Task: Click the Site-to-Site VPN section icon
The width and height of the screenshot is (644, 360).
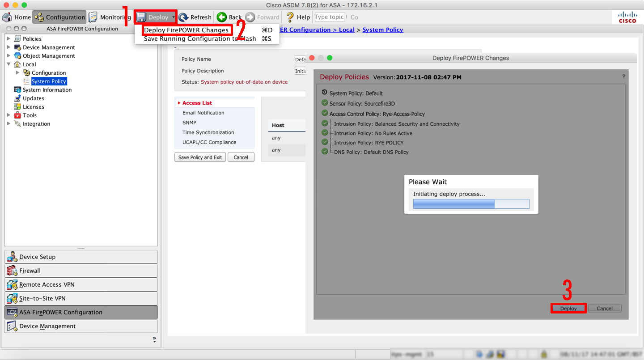Action: coord(12,299)
